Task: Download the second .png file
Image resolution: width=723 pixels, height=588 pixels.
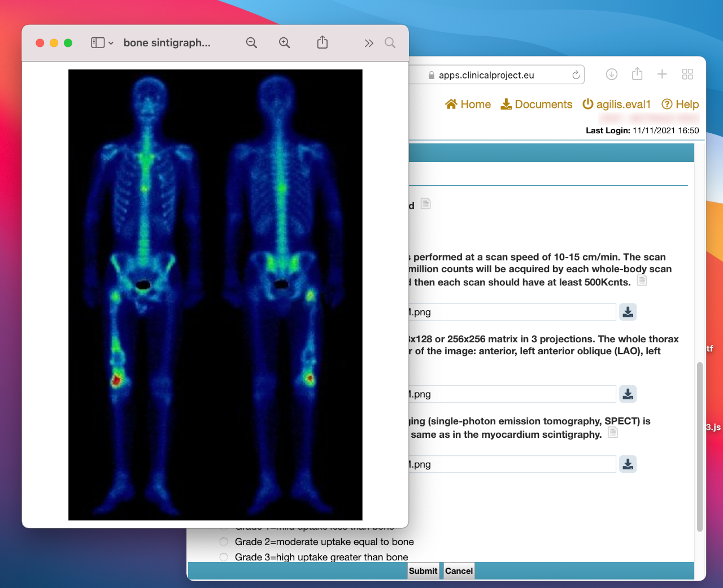Action: click(x=628, y=394)
